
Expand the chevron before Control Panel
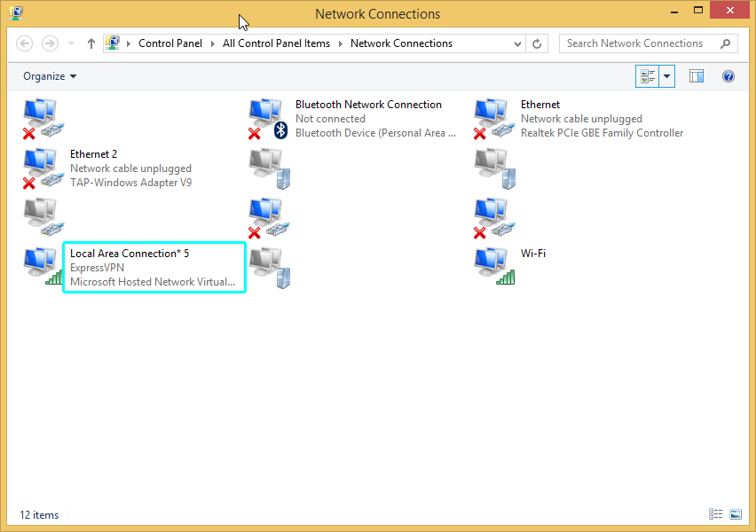pyautogui.click(x=129, y=43)
